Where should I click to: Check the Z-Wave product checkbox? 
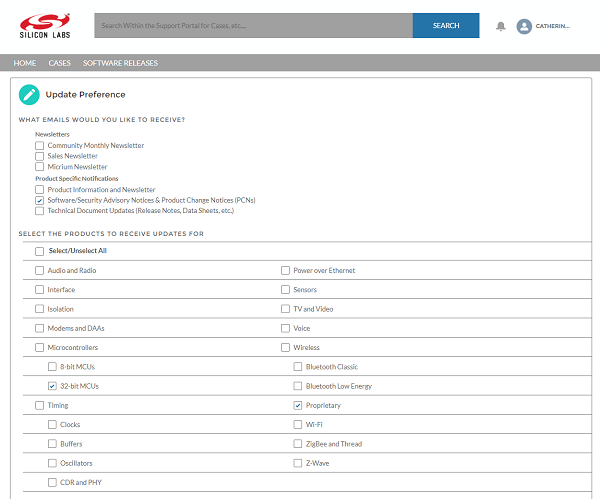[x=298, y=463]
